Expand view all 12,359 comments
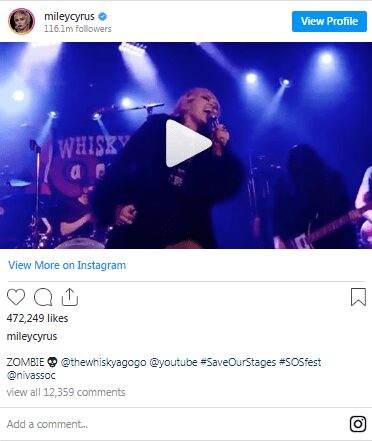The width and height of the screenshot is (372, 441). point(66,392)
